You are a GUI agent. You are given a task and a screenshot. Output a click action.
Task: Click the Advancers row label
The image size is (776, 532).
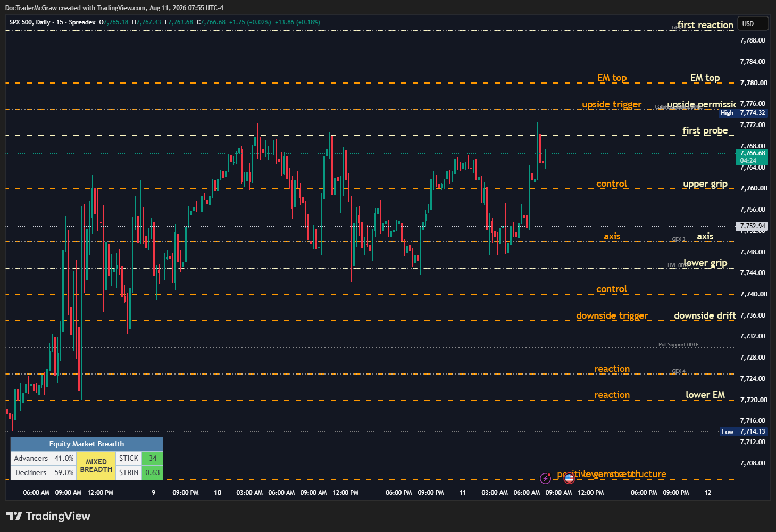[x=31, y=458]
